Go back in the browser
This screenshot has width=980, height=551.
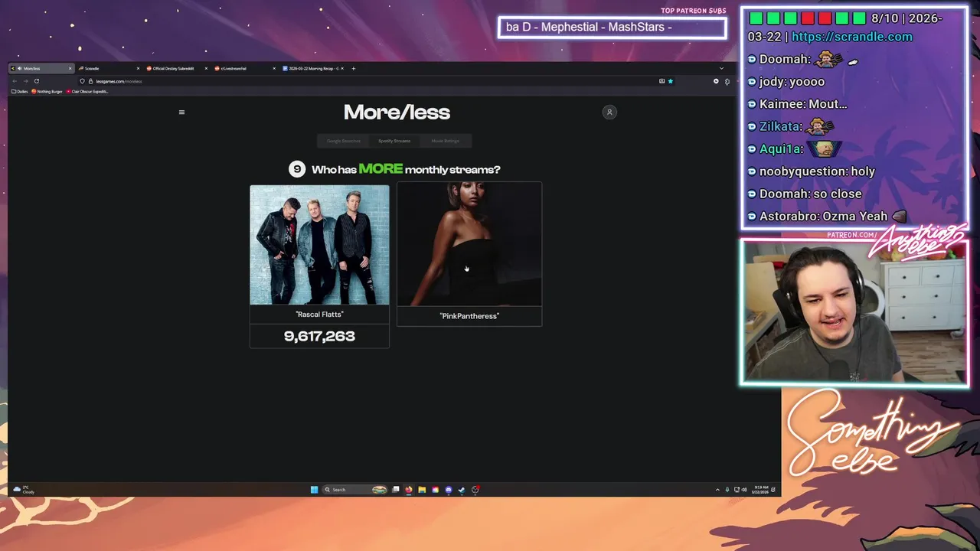(15, 81)
